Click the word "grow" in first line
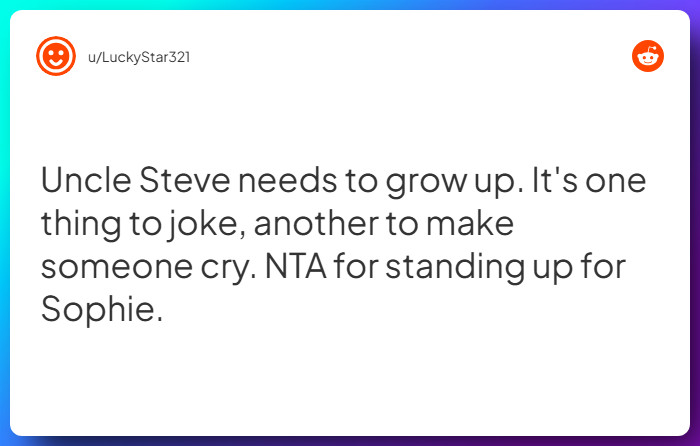Screen dimensions: 700x446 403,182
